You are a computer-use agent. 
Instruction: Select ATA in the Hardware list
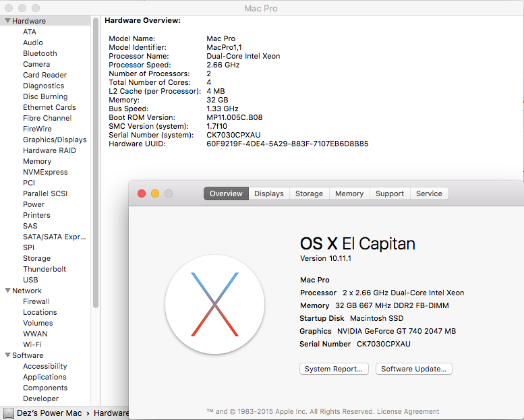tap(30, 32)
